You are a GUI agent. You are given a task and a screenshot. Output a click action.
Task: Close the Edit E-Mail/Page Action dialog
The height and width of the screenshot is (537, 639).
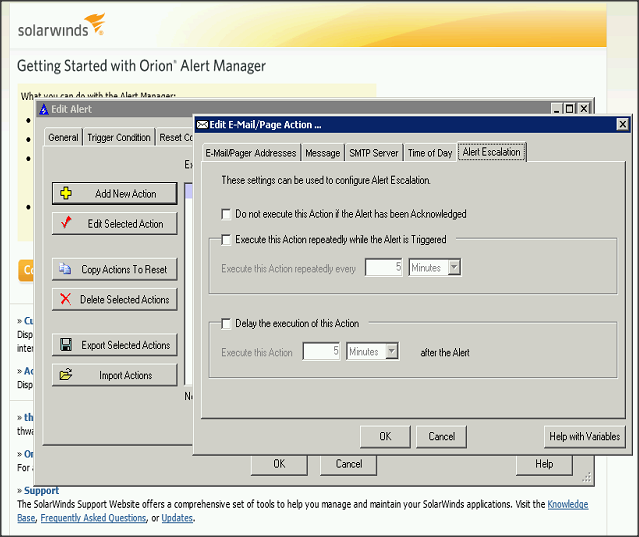click(x=622, y=124)
